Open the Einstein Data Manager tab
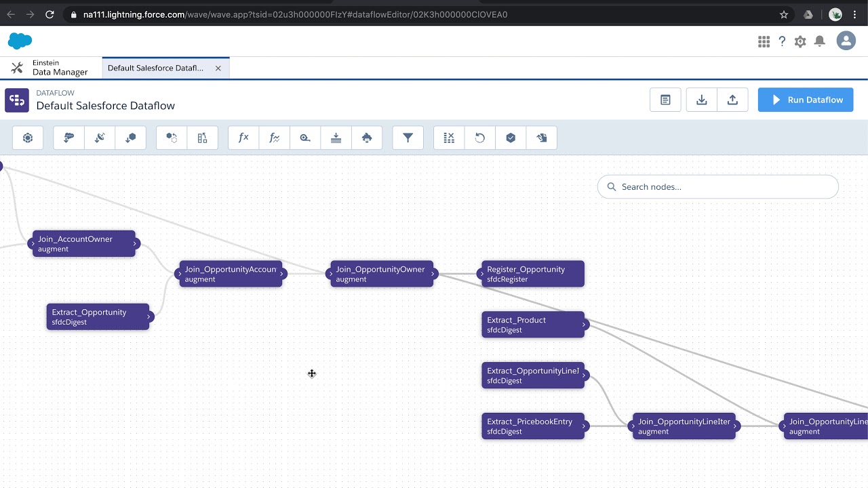This screenshot has height=488, width=868. (x=51, y=68)
